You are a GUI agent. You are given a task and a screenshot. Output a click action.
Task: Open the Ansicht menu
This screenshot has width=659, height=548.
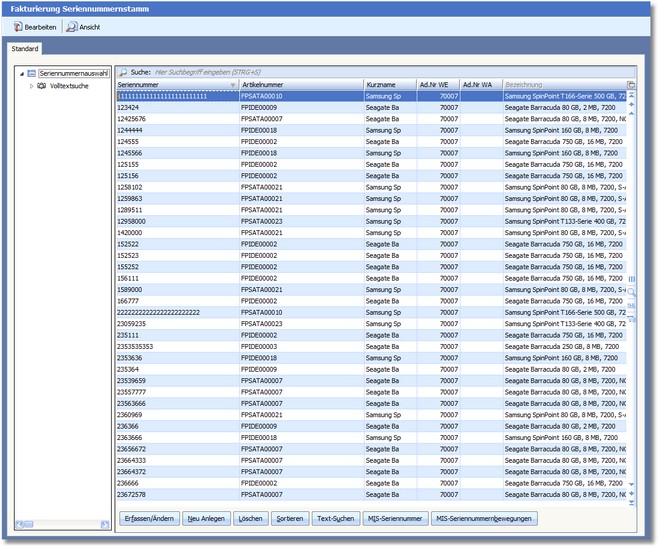(x=82, y=27)
